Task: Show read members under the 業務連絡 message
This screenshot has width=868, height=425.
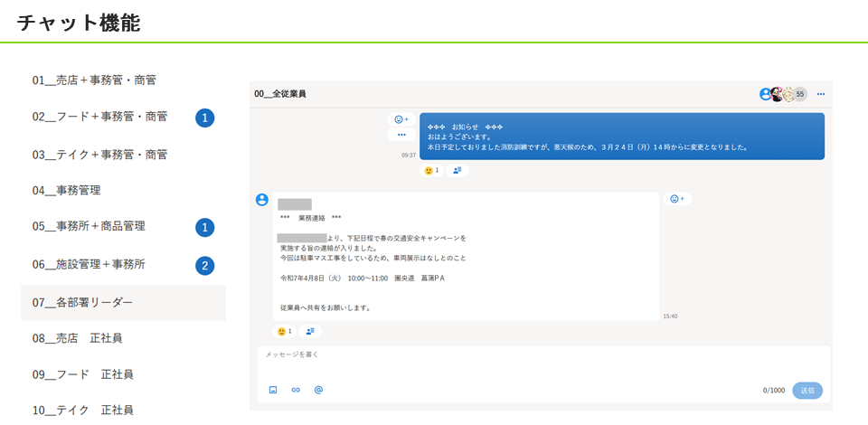Action: point(310,332)
